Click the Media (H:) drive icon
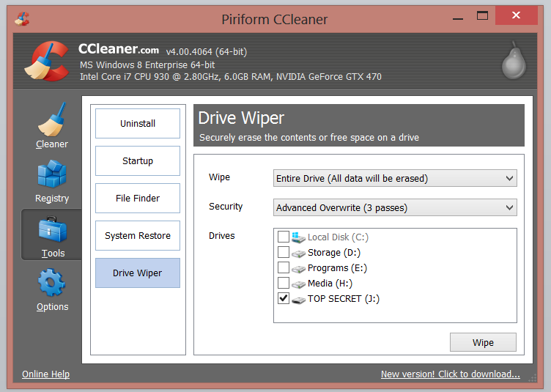Viewport: 551px width, 392px height. [x=298, y=284]
